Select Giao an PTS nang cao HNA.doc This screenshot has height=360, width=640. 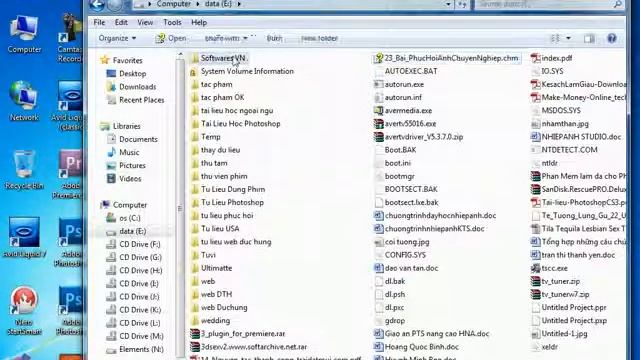(432, 334)
